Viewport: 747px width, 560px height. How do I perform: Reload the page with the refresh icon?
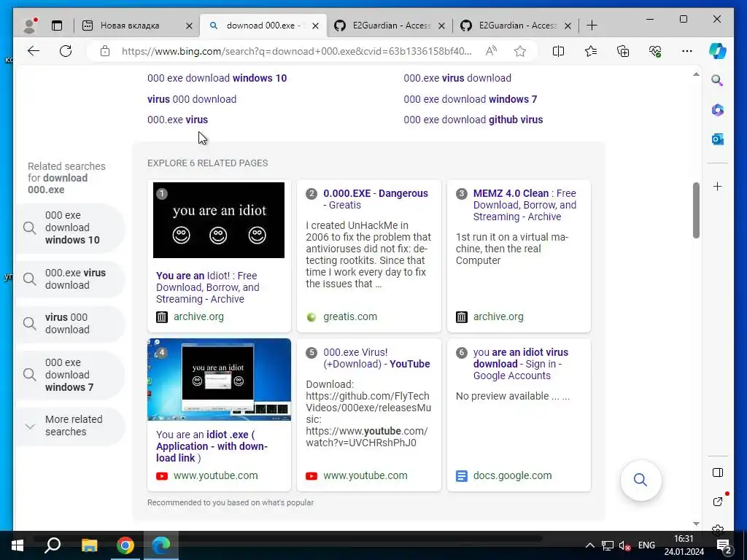[x=66, y=51]
